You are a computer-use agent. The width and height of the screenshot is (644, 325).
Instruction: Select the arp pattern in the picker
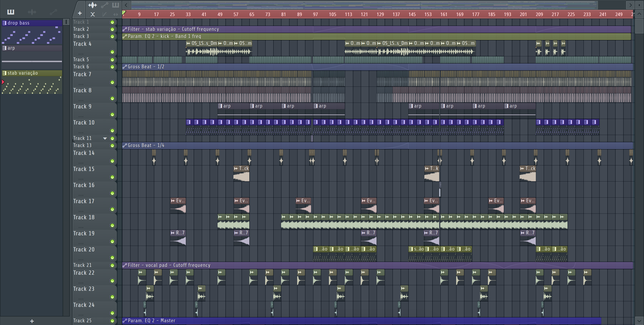pyautogui.click(x=32, y=48)
